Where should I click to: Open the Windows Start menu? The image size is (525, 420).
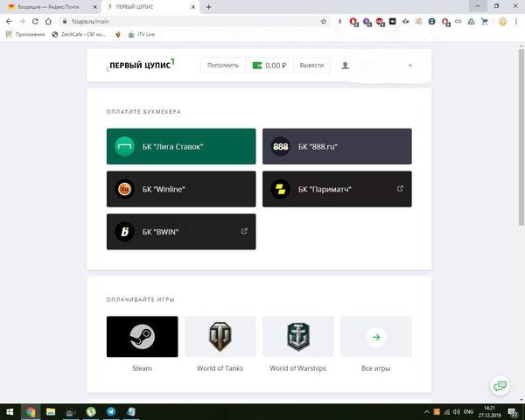[x=10, y=411]
